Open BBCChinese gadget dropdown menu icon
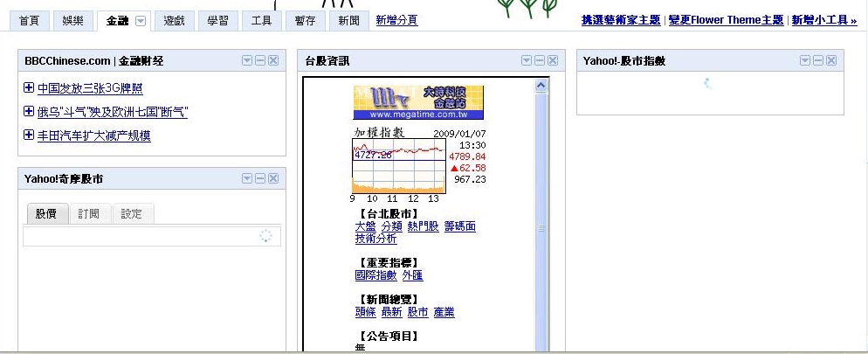The width and height of the screenshot is (868, 354). 247,61
